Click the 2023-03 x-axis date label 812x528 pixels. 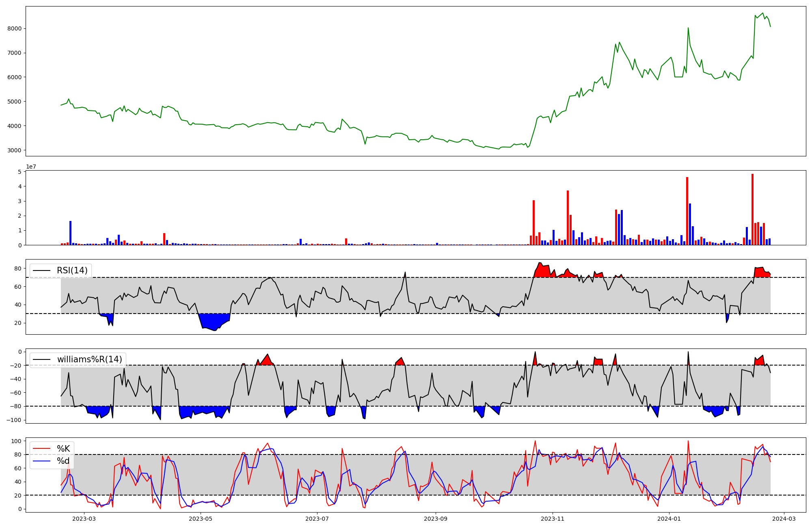[x=84, y=519]
